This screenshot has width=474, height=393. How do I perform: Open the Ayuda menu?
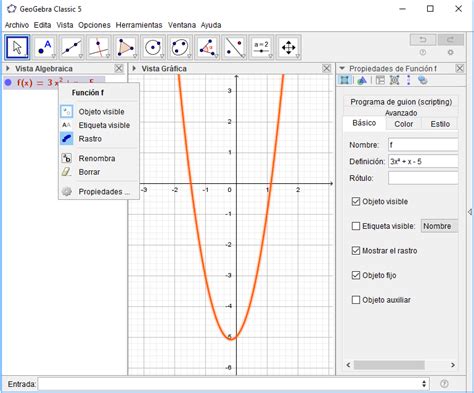click(211, 25)
